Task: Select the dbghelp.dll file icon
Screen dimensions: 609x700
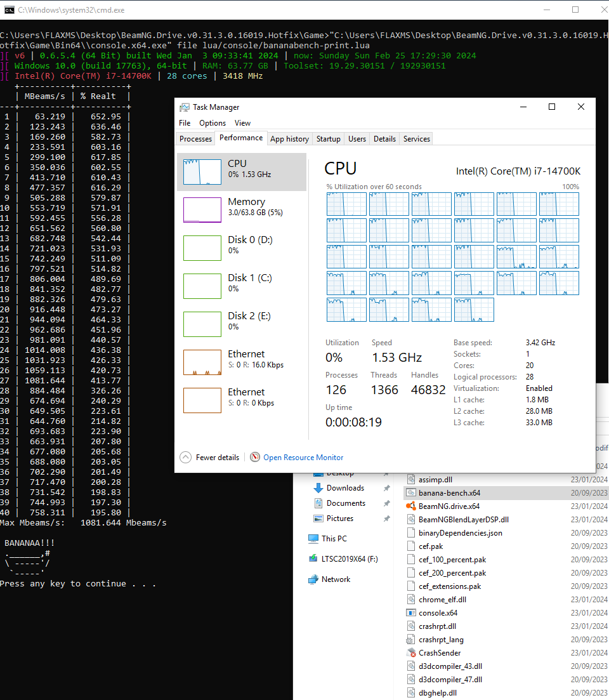Action: pos(411,693)
